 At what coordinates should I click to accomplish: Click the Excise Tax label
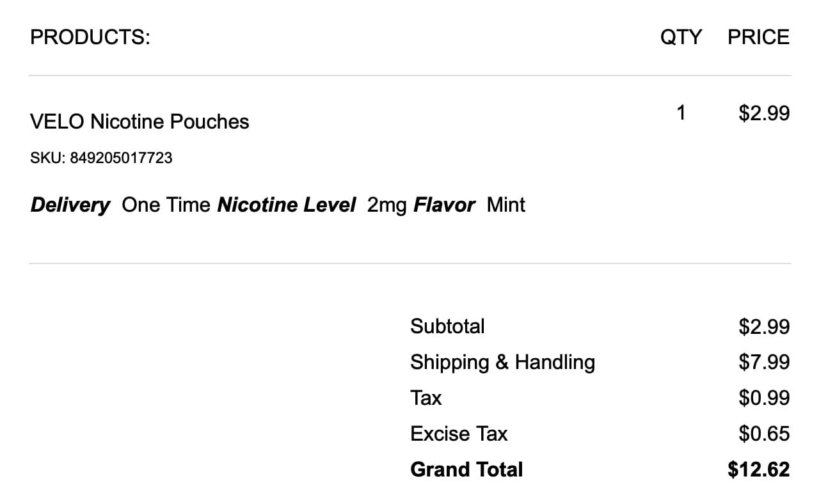(x=459, y=434)
